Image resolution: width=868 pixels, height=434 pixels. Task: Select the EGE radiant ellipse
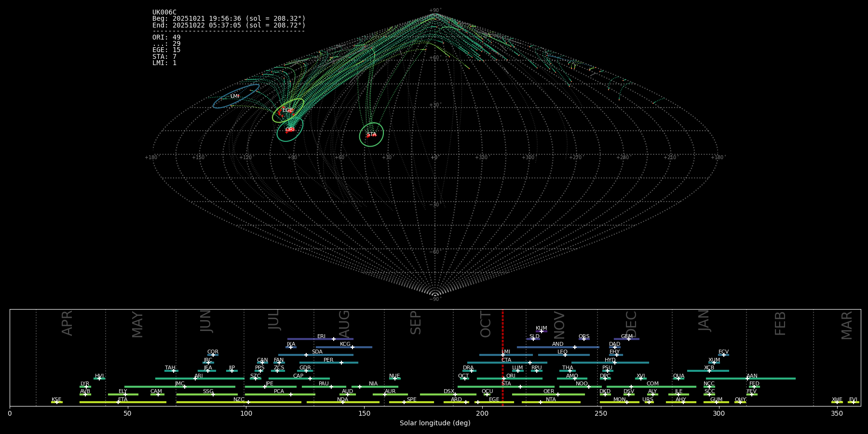point(288,110)
